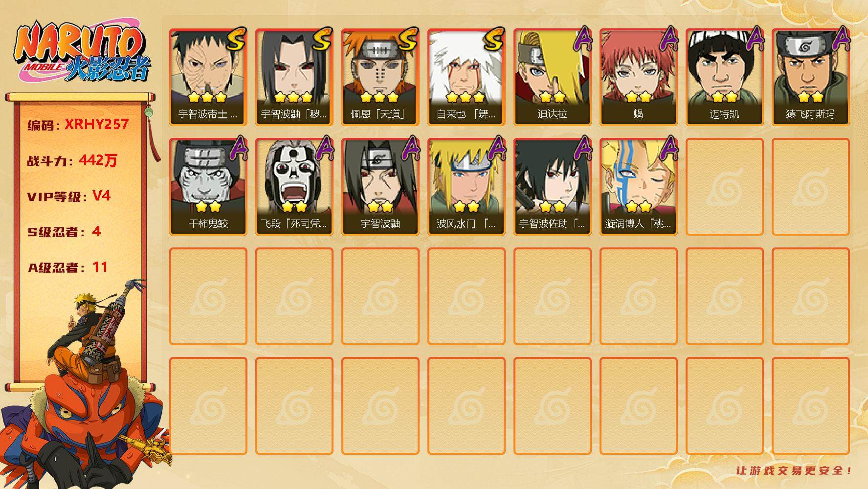
Task: Open the 猿飞阿斯玛 ninja card
Action: (810, 77)
